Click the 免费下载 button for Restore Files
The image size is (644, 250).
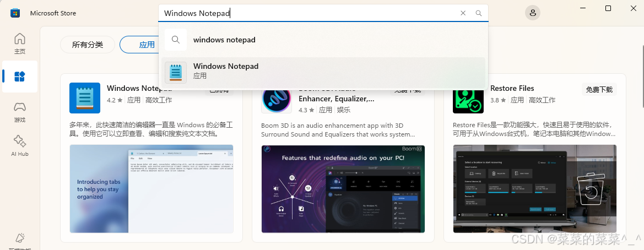(599, 90)
